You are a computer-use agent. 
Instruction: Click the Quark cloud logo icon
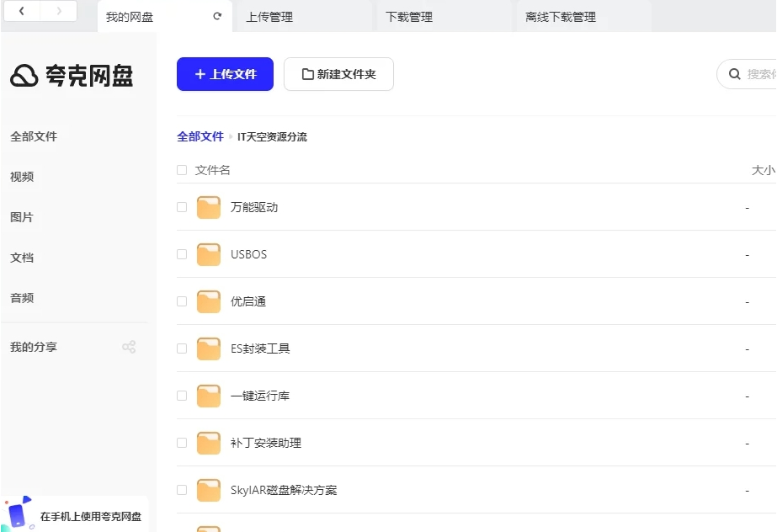tap(24, 76)
